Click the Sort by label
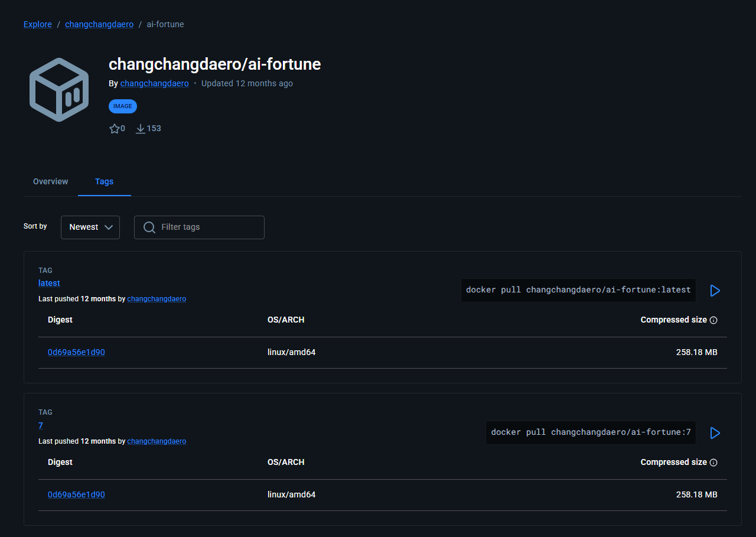The height and width of the screenshot is (537, 756). coord(35,226)
